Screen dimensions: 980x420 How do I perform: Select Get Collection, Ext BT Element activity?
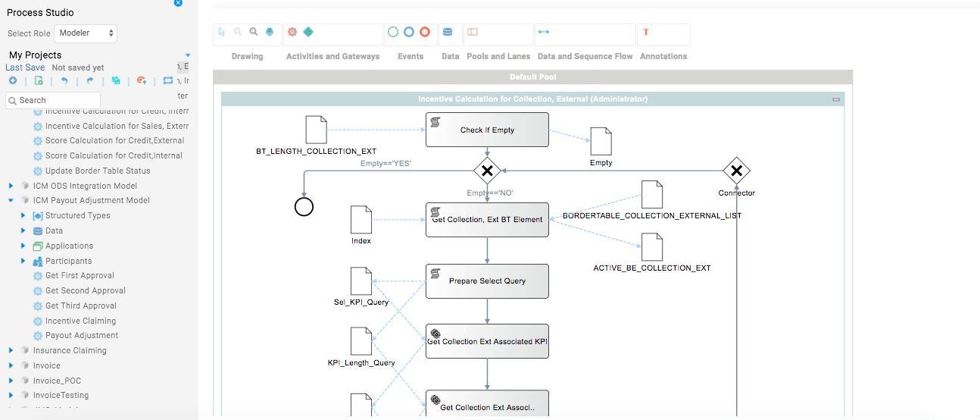487,220
